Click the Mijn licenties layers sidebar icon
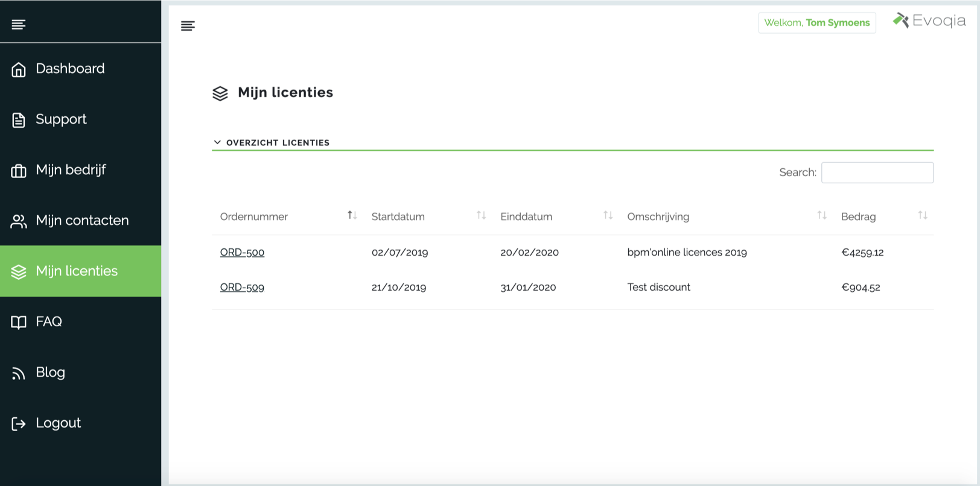 pyautogui.click(x=19, y=272)
